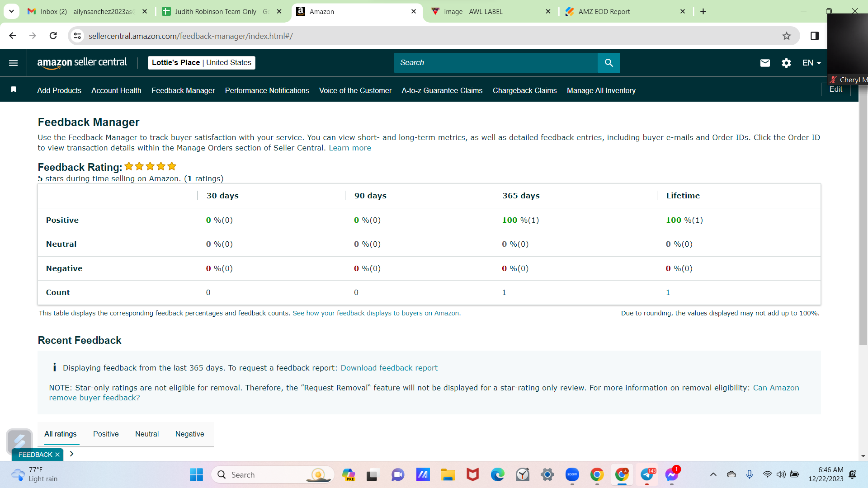Screen dimensions: 868x488
Task: Open the messages envelope icon
Action: click(x=765, y=63)
